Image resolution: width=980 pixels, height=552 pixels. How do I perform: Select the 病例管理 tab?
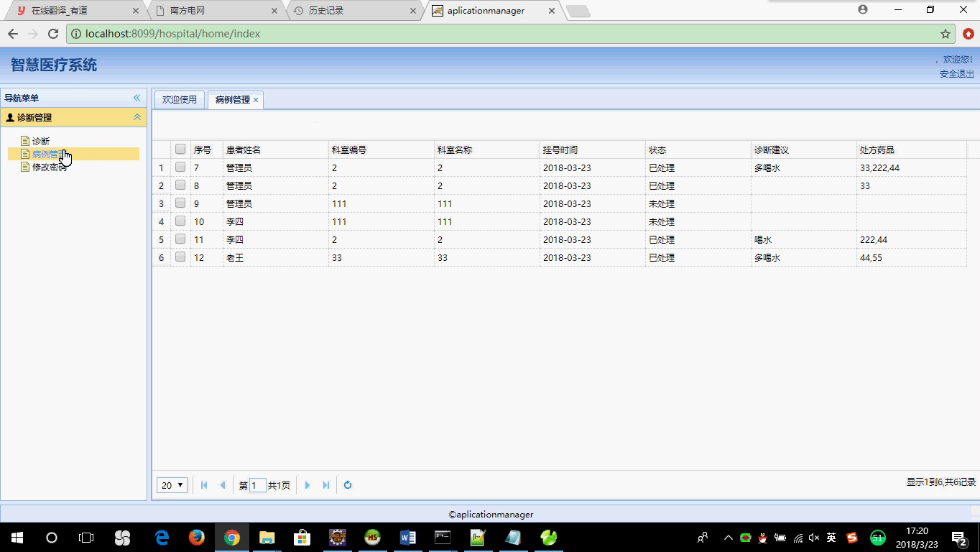(232, 100)
